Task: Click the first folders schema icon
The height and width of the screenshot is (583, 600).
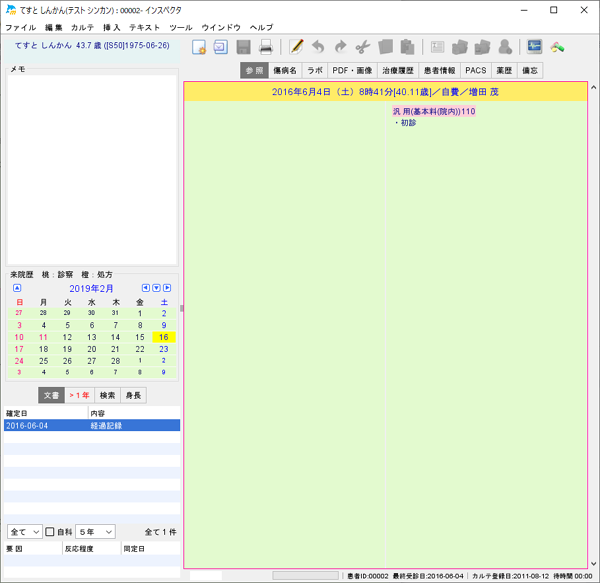Action: coord(460,47)
